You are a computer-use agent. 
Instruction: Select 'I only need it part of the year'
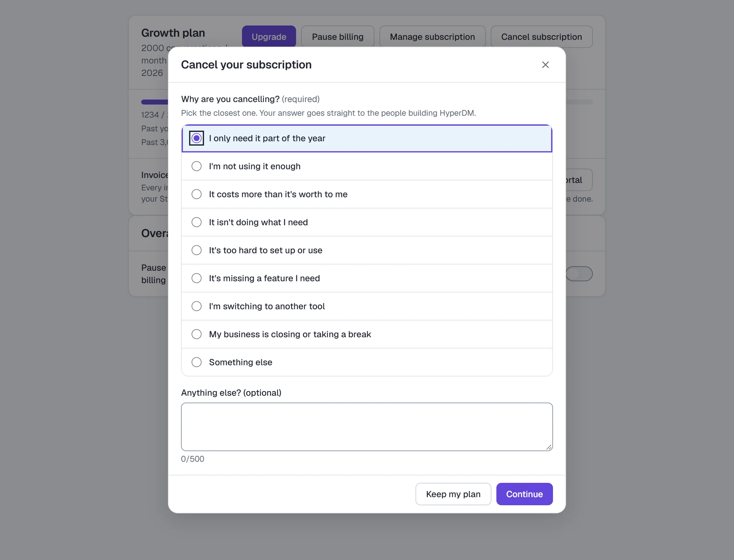(x=367, y=138)
